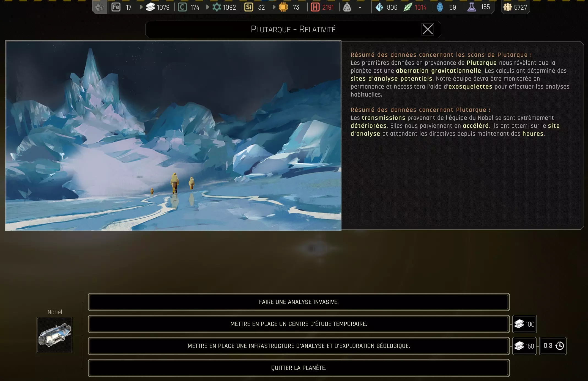
Task: Click the purple science flask icon
Action: tap(472, 7)
